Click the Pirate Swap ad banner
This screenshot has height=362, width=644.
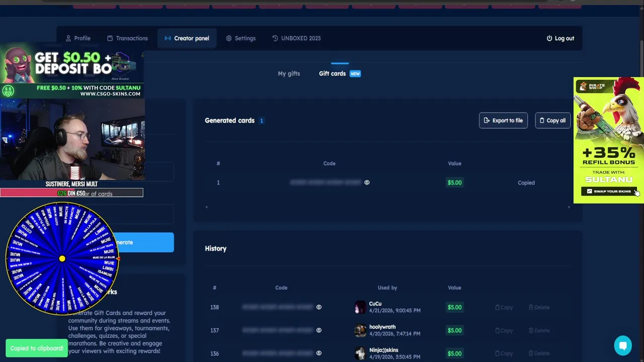[x=609, y=140]
